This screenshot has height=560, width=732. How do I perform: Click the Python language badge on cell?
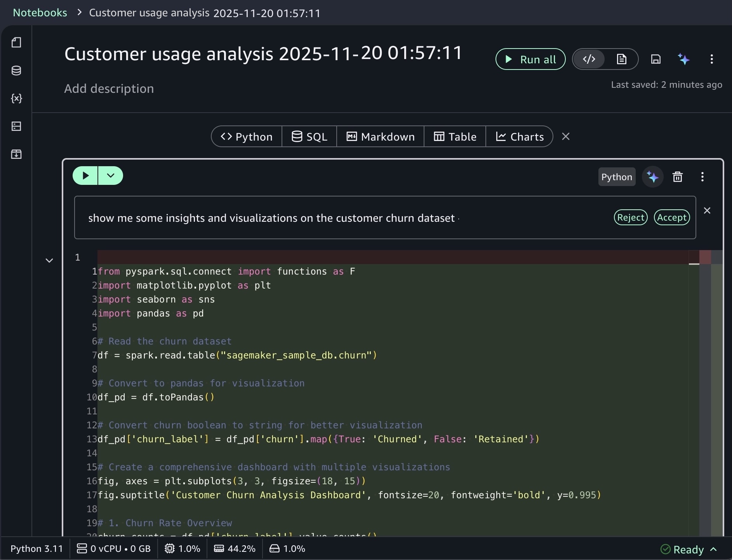tap(616, 177)
